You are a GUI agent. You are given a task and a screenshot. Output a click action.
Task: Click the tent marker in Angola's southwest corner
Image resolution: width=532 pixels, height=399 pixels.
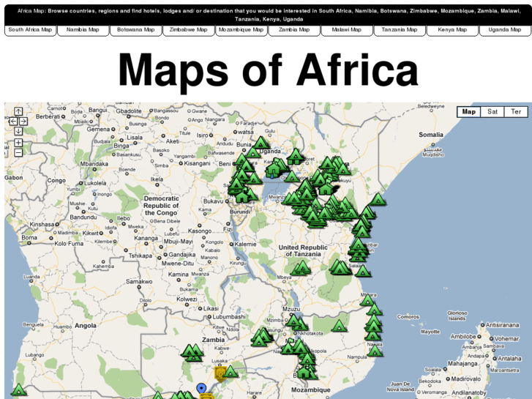18,389
